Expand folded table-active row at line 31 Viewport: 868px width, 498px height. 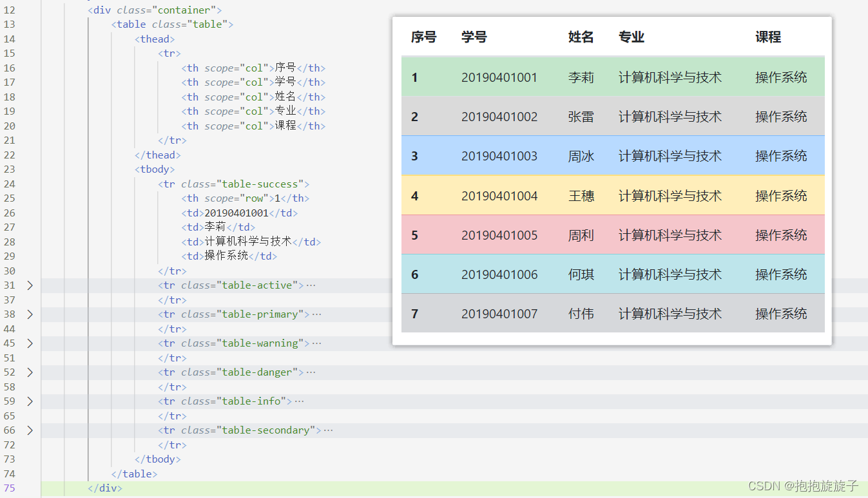(30, 285)
